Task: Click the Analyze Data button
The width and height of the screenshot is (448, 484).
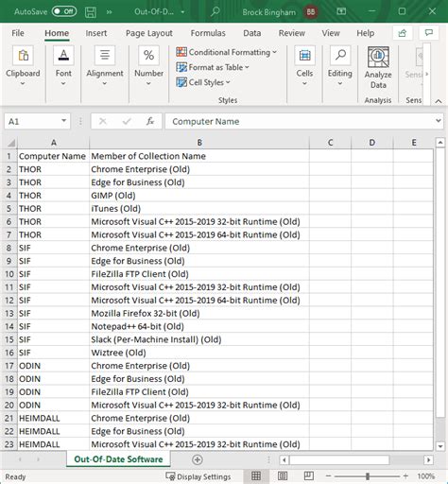Action: click(x=378, y=67)
